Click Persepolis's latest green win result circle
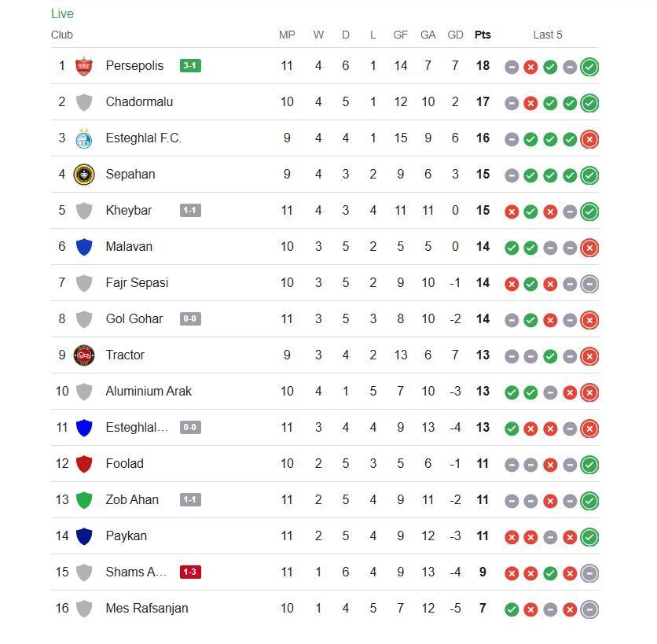657x644 pixels. click(589, 66)
